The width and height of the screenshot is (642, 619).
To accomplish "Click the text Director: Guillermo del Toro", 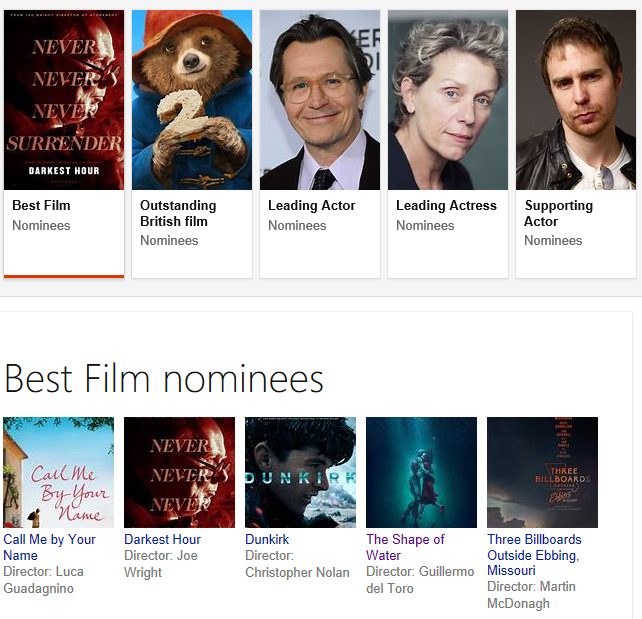I will [x=420, y=580].
